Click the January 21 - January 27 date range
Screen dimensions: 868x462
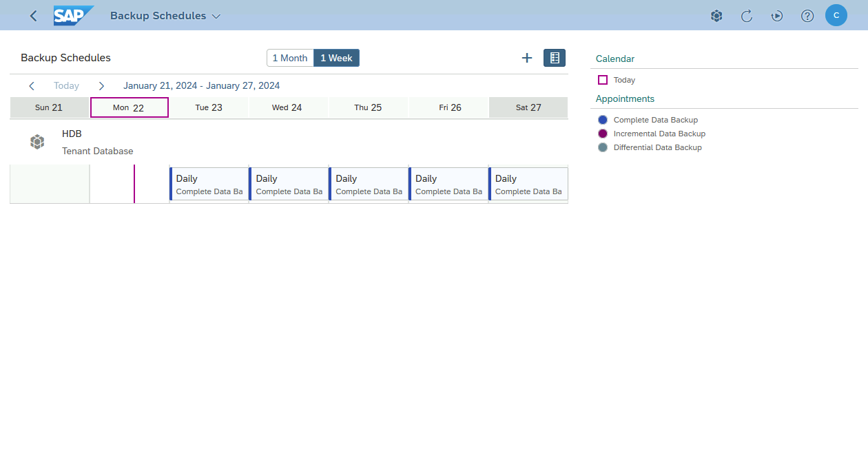pyautogui.click(x=201, y=85)
